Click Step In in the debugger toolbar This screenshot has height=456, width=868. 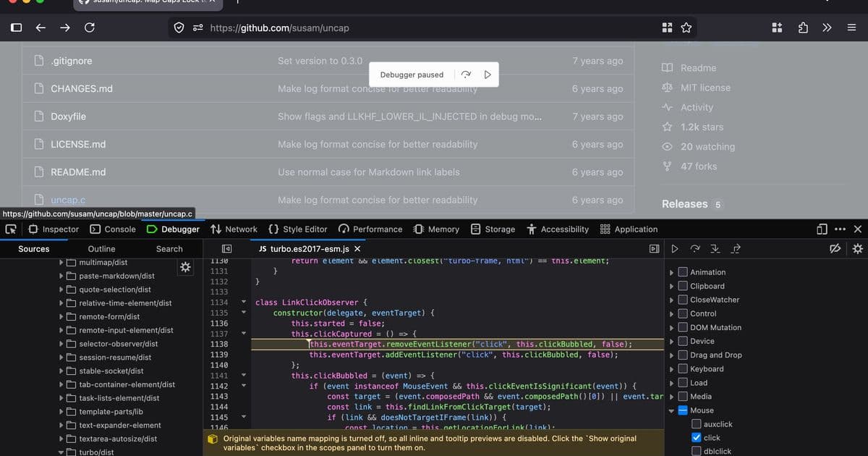coord(715,249)
